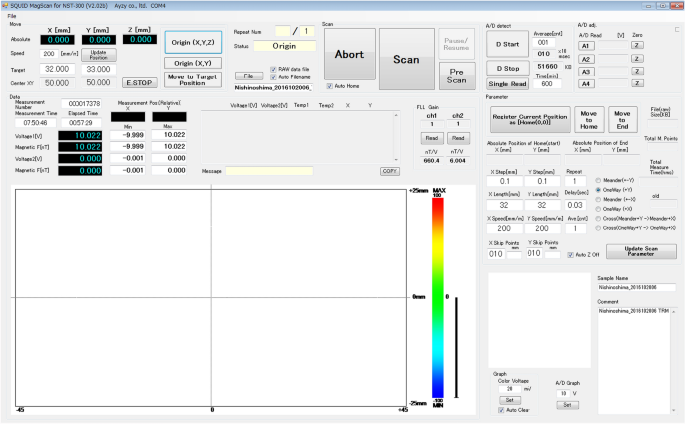Click the Origin (X,Y,Z) button
The height and width of the screenshot is (424, 685).
click(193, 42)
